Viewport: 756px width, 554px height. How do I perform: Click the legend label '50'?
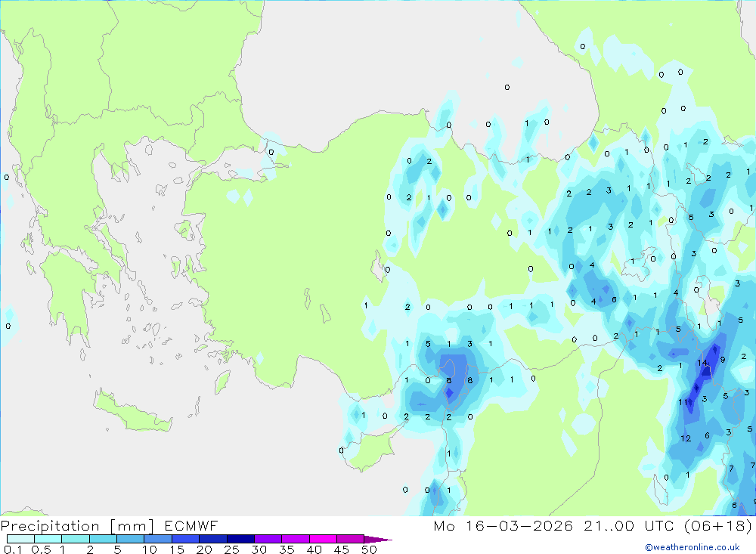point(369,549)
